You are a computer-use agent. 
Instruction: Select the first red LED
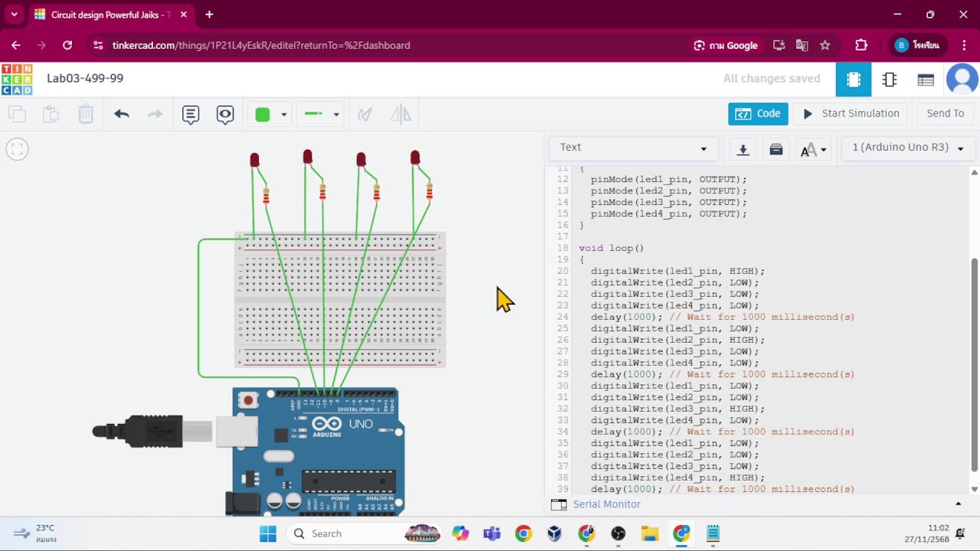254,160
